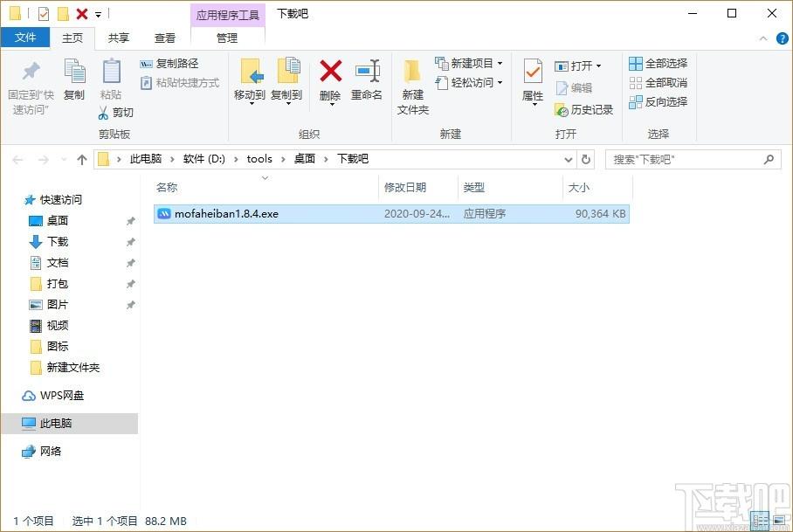Viewport: 793px width, 532px height.
Task: Click the red X delete icon in title bar
Action: [x=81, y=14]
